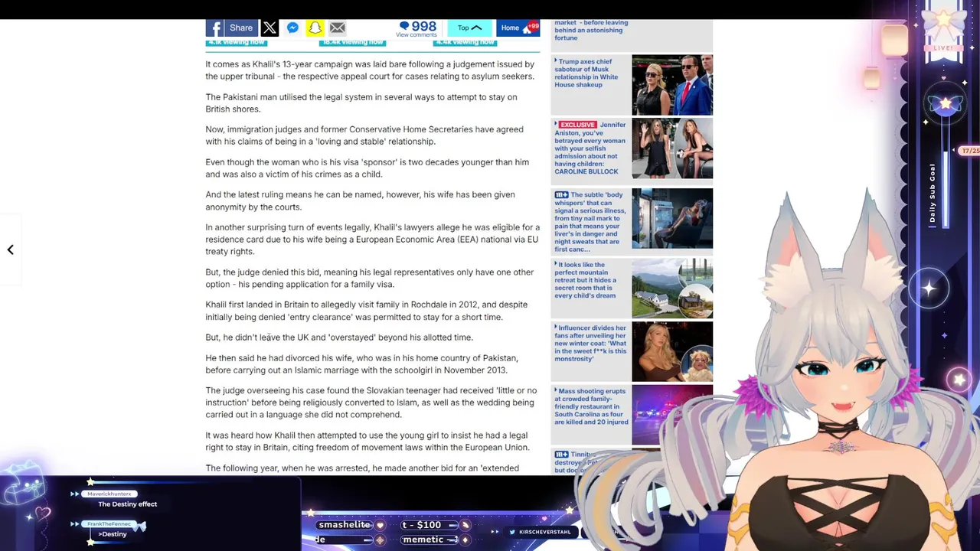Click the Facebook share icon
Viewport: 980px width, 551px height.
(214, 28)
